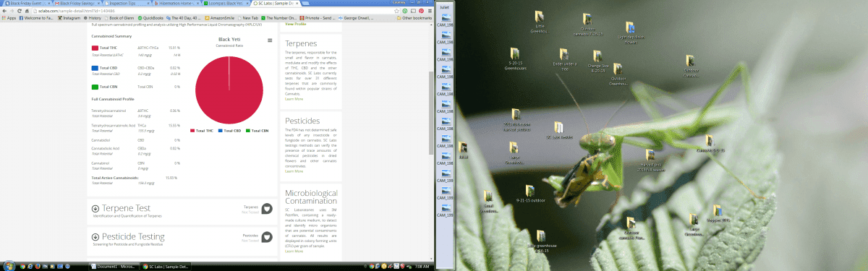868x271 pixels.
Task: Select the SC Labs Results desktop folder
Action: [x=558, y=130]
